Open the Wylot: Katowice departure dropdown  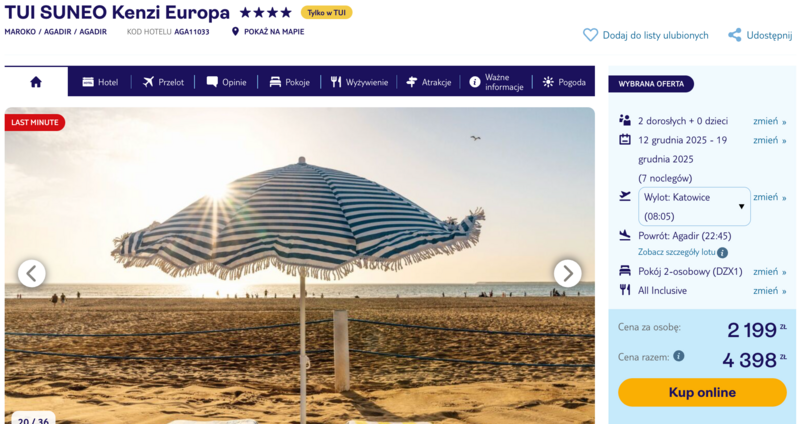click(x=694, y=207)
